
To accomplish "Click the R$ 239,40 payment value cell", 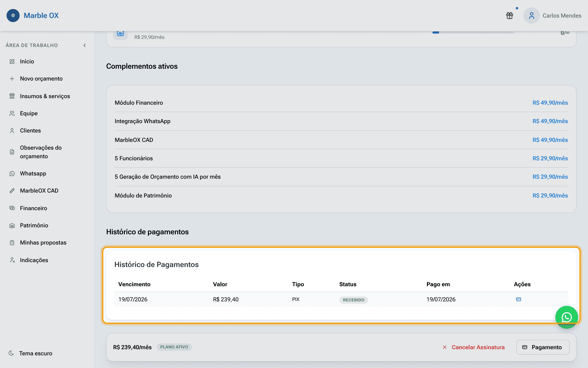I will [x=226, y=299].
